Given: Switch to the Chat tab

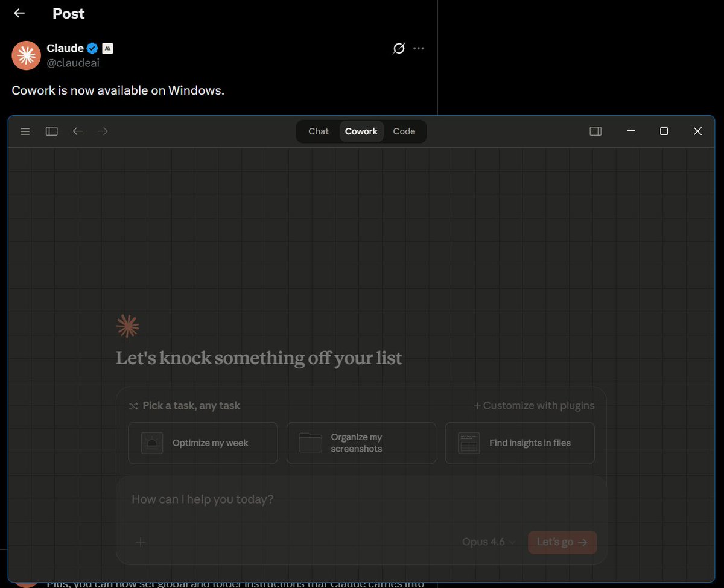Looking at the screenshot, I should click(319, 131).
